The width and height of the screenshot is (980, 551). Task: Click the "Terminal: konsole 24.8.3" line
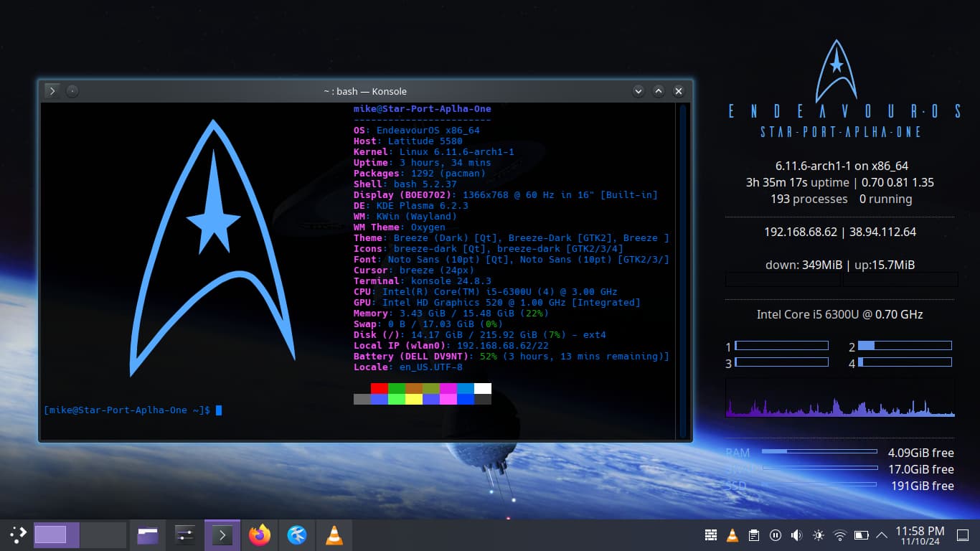(423, 281)
